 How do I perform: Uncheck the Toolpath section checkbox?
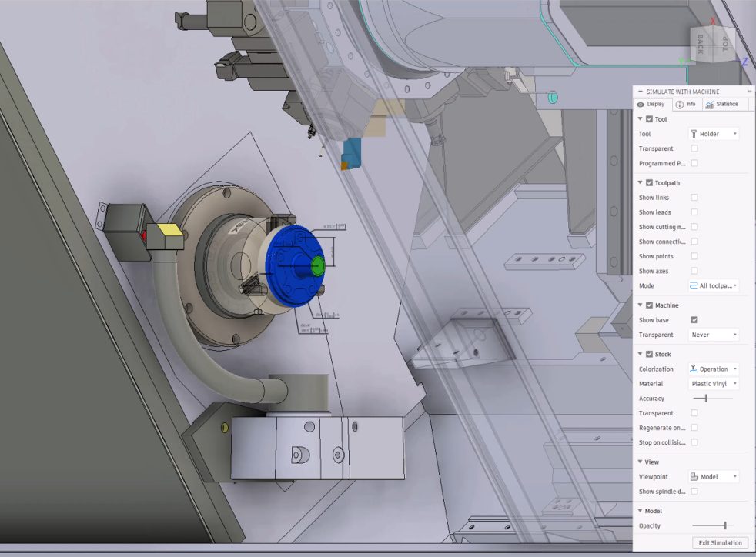pos(649,182)
